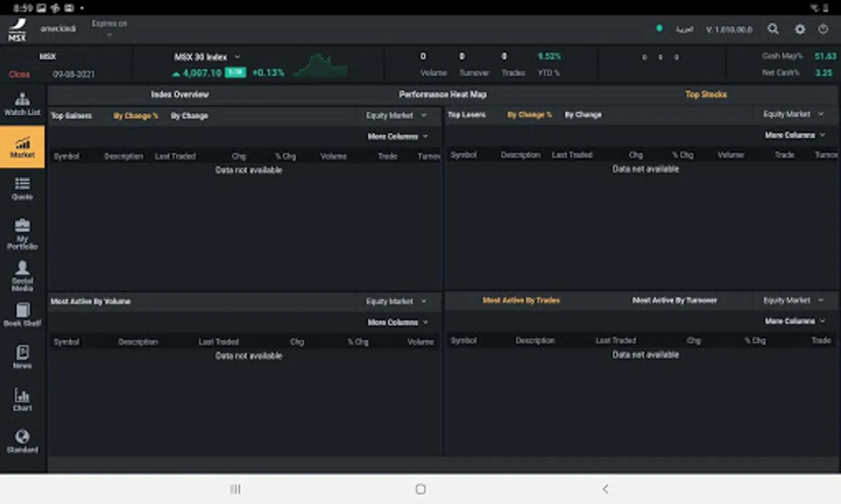841x504 pixels.
Task: Click the date 09-08-2021
Action: pos(73,74)
